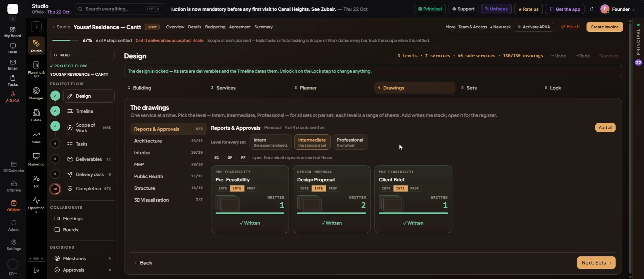Select the Professional level option
Viewport: 644px width, 279px height.
tap(350, 142)
